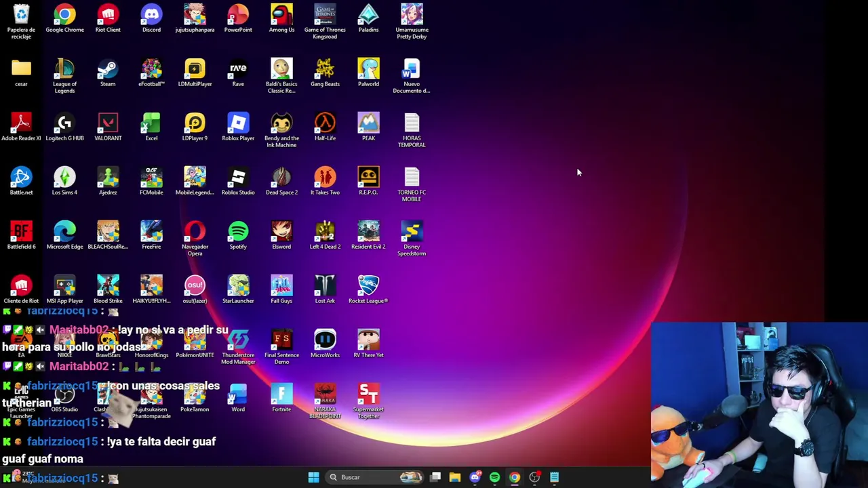Select the Lost Ark desktop icon
Image resolution: width=868 pixels, height=488 pixels.
tap(325, 289)
